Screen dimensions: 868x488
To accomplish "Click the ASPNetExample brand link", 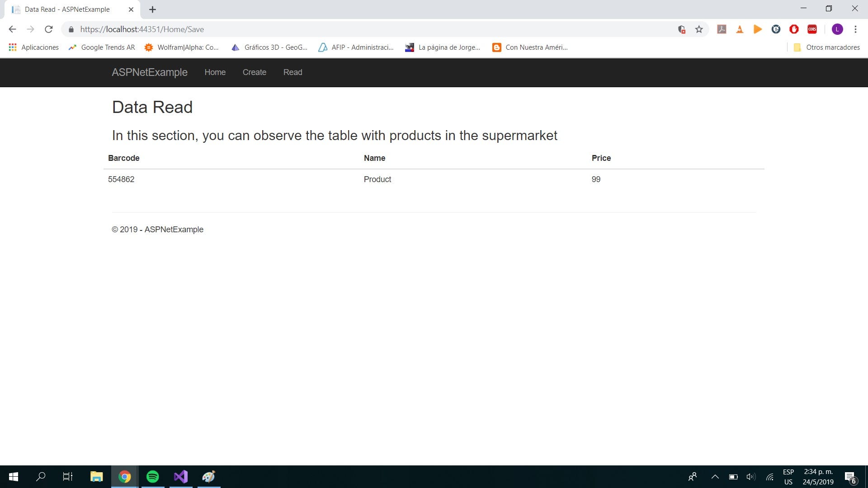I will [150, 72].
